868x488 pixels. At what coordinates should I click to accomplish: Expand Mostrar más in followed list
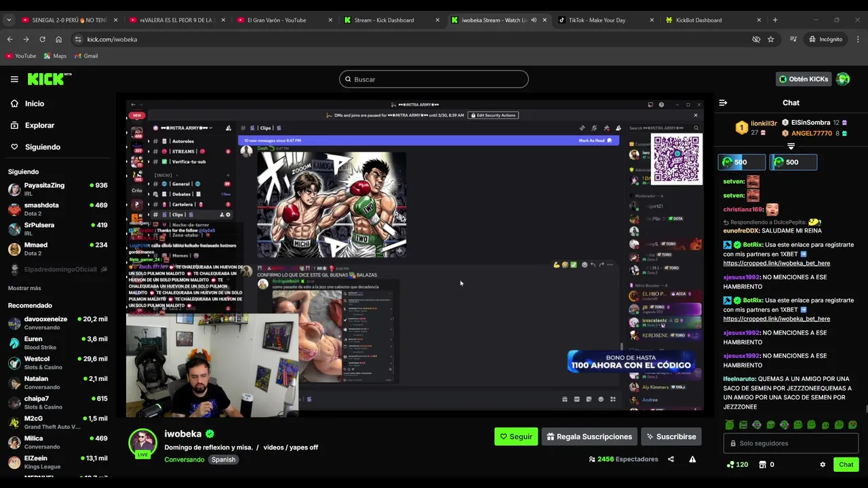click(x=24, y=288)
